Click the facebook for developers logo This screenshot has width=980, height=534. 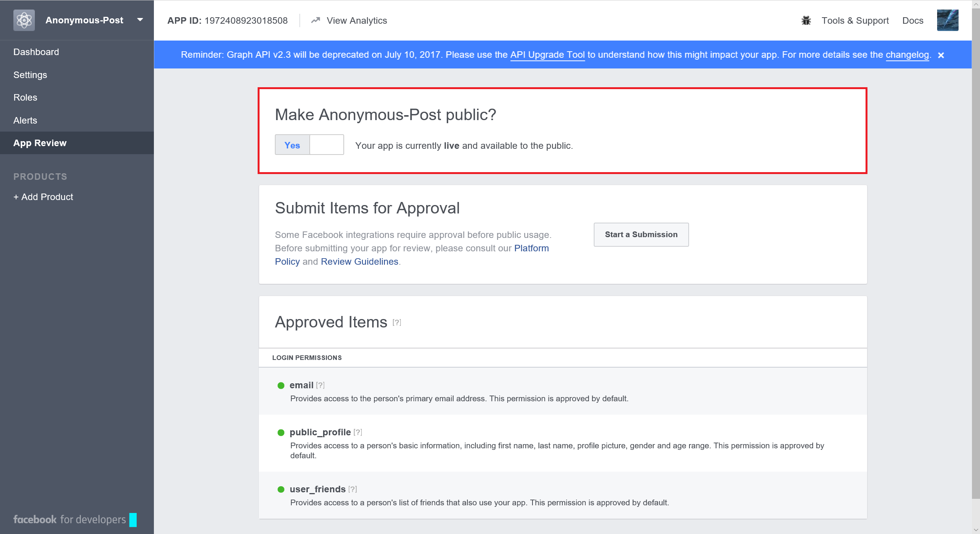(x=70, y=519)
